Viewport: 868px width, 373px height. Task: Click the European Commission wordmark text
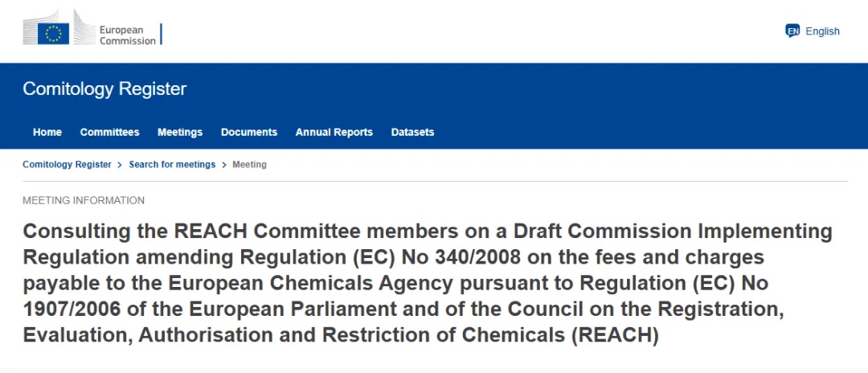click(x=127, y=35)
